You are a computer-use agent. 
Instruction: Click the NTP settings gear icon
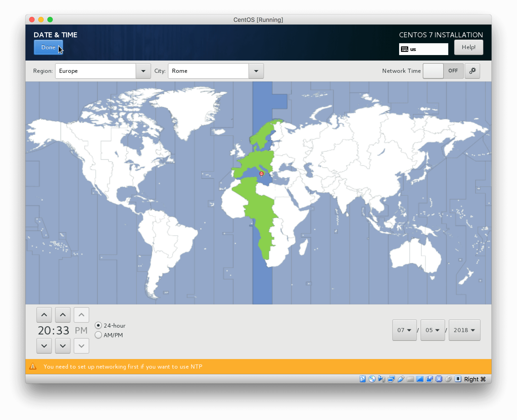tap(472, 71)
